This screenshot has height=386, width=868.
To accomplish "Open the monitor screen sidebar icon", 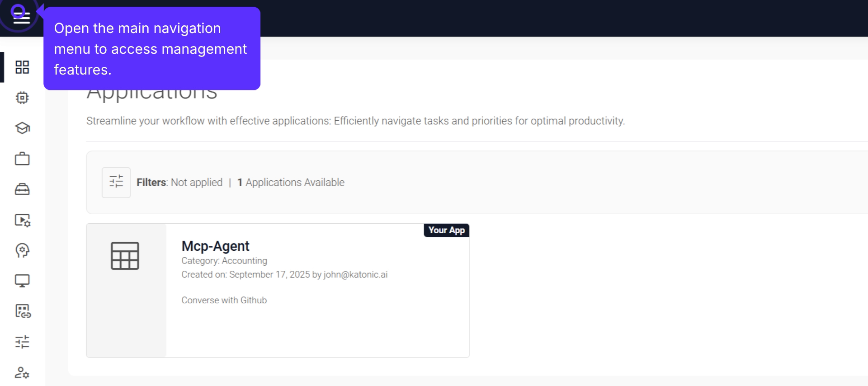I will point(22,281).
